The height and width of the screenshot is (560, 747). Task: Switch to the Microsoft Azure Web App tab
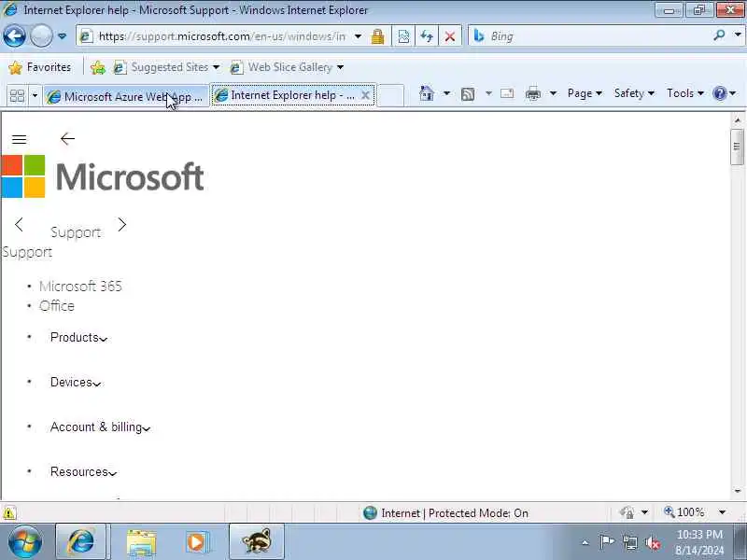tap(126, 97)
